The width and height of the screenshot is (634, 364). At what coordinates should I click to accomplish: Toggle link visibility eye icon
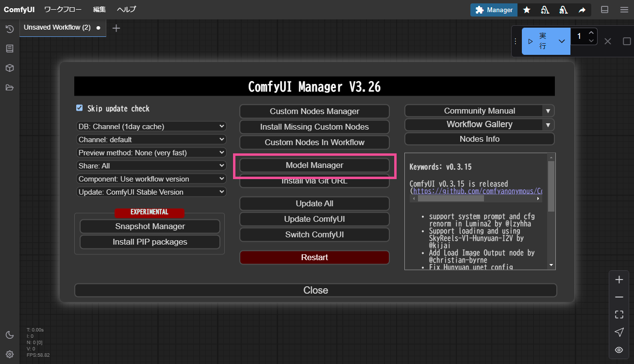[619, 349]
